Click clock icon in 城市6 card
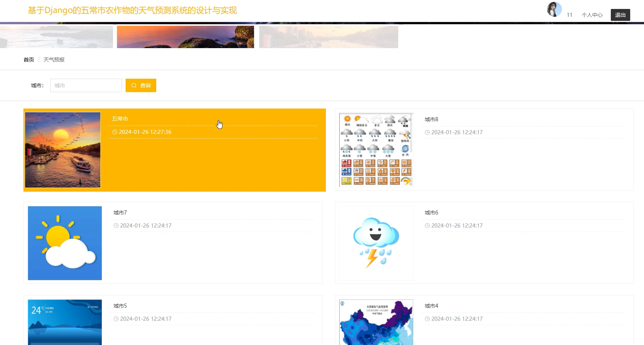Viewport: 644px width, 345px height. 427,226
